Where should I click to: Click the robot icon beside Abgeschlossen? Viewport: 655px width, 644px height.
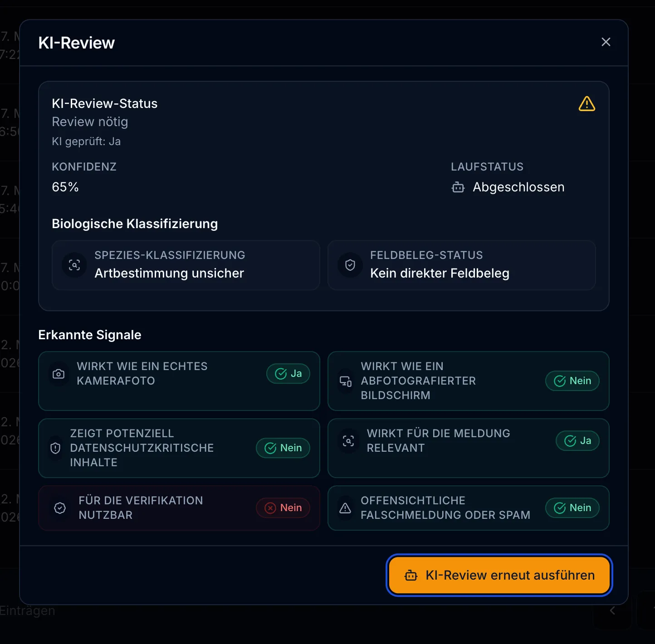458,187
